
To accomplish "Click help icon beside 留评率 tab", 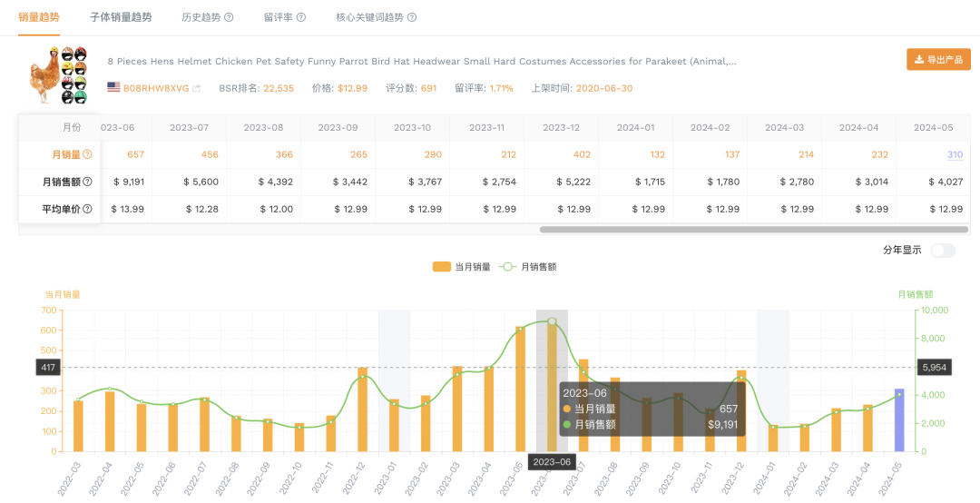I will coord(301,17).
